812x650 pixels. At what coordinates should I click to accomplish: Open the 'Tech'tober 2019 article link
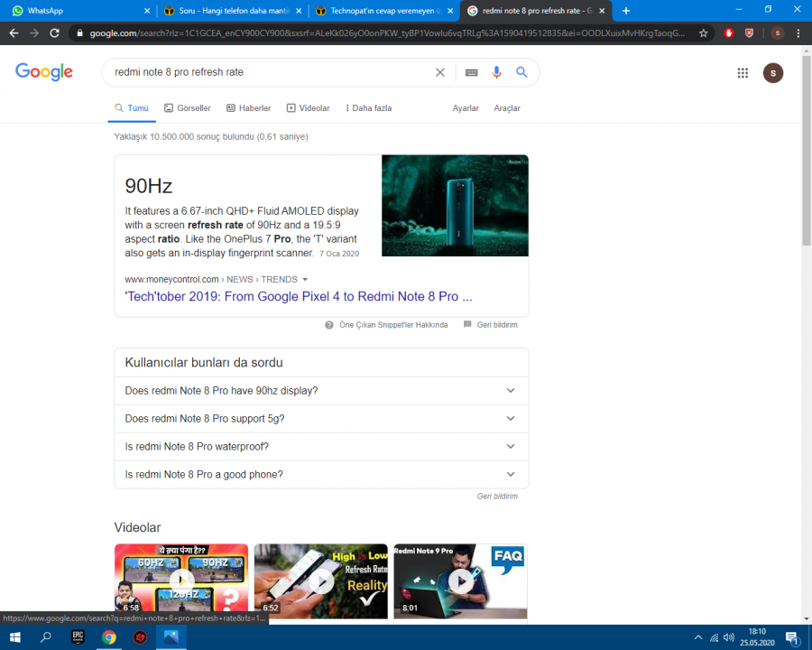click(298, 296)
